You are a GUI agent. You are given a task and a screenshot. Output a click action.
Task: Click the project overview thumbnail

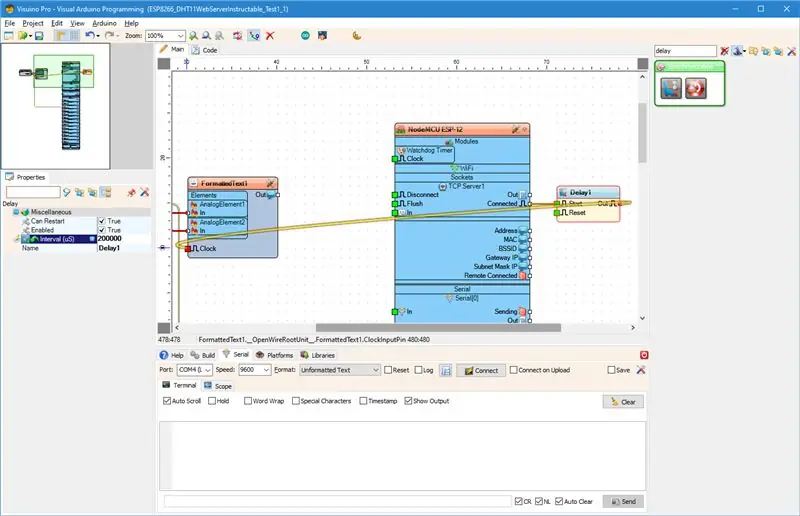pyautogui.click(x=56, y=106)
